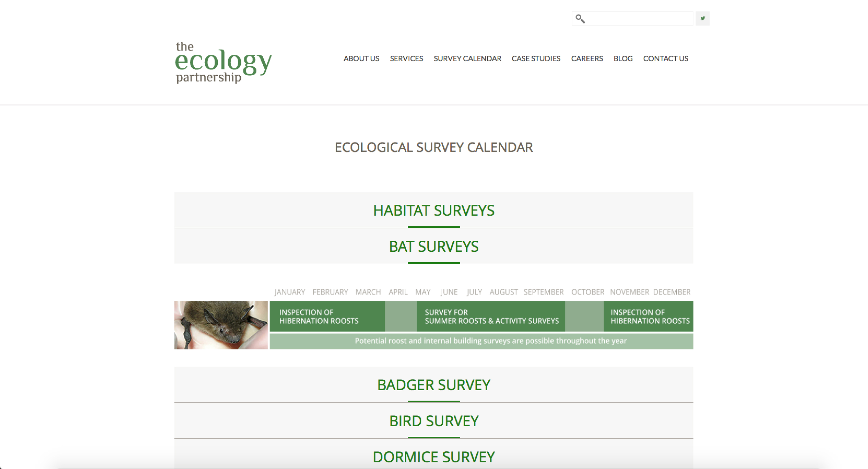Image resolution: width=868 pixels, height=469 pixels.
Task: Click the Ecological Survey Calendar heading
Action: (434, 147)
